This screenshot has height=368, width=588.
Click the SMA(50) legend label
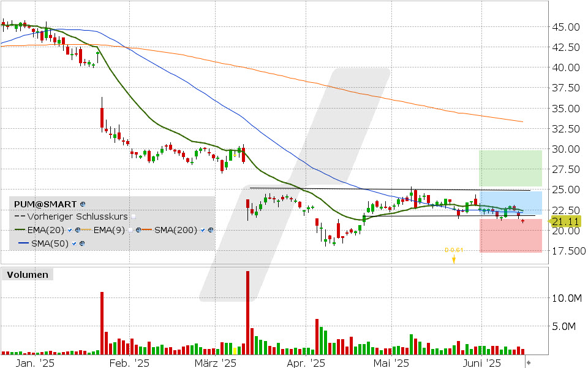[50, 243]
